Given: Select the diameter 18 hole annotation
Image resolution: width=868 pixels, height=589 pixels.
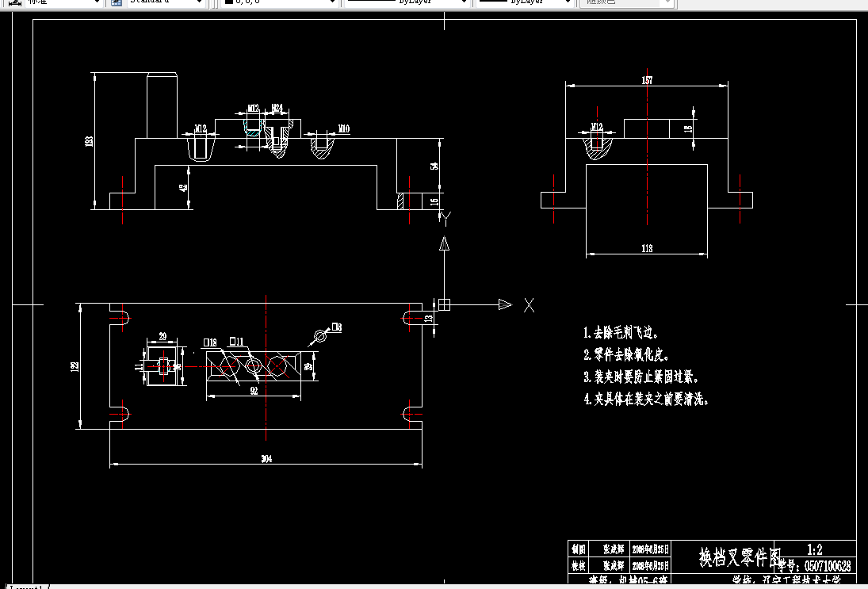Looking at the screenshot, I should [x=210, y=342].
